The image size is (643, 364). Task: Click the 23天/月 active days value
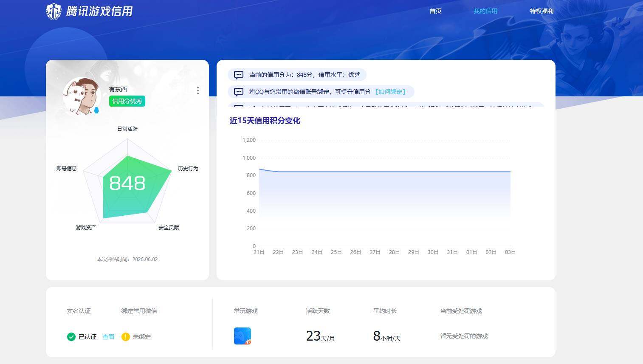tap(320, 336)
